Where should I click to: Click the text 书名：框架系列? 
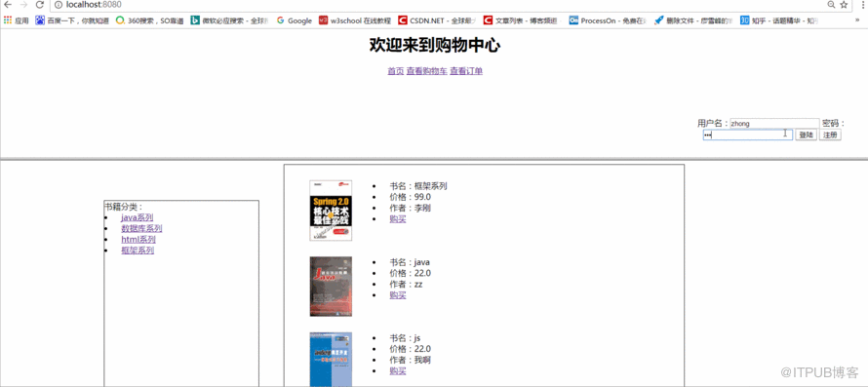pyautogui.click(x=418, y=186)
